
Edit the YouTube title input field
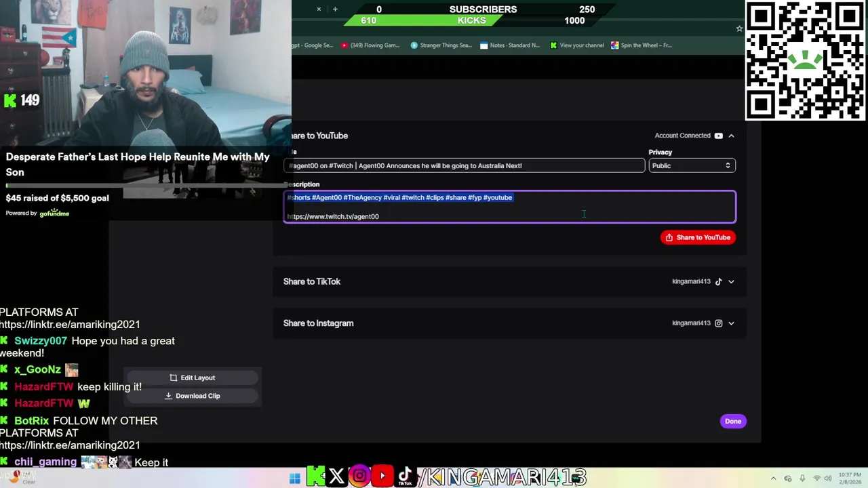[x=465, y=165]
